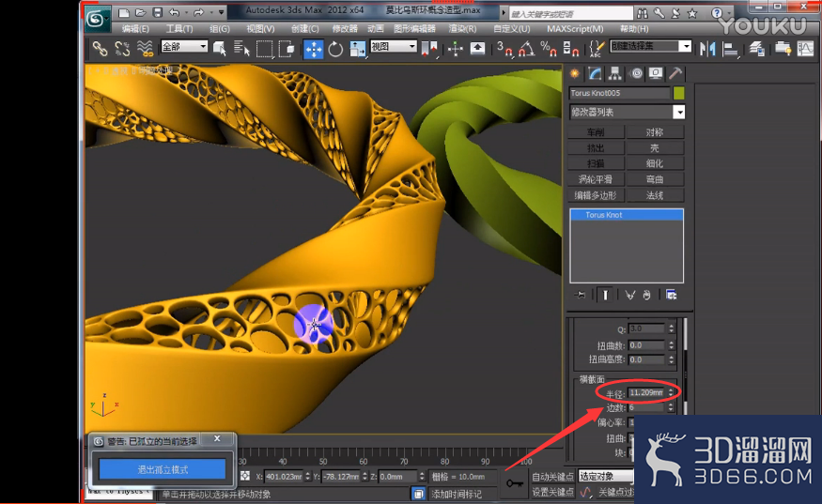
Task: Switch to Create command panel tab
Action: pos(575,73)
